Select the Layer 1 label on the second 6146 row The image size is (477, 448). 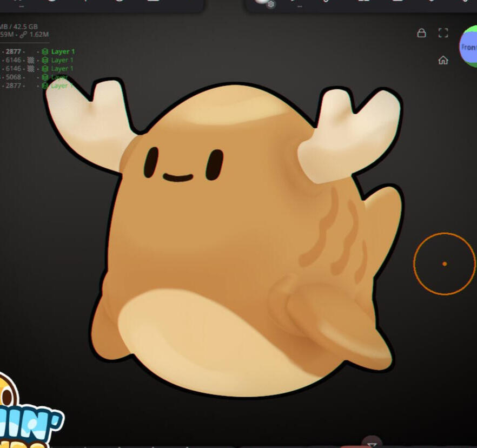(62, 69)
